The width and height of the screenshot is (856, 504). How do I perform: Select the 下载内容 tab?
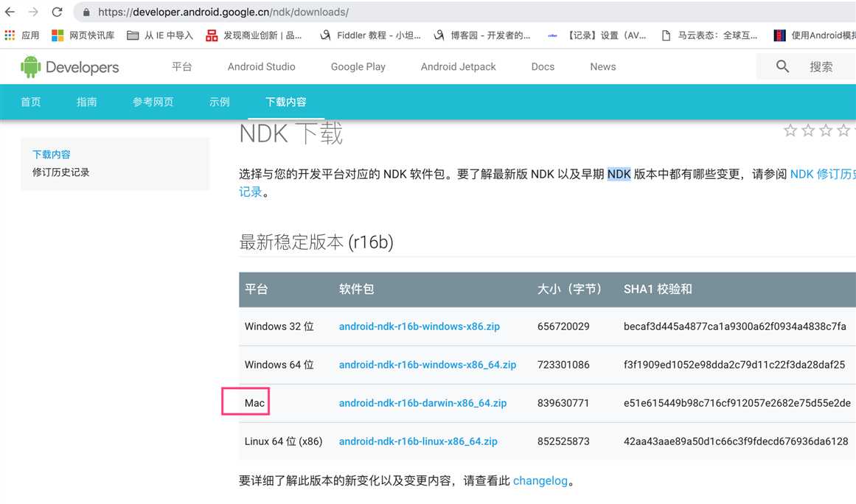pyautogui.click(x=286, y=102)
